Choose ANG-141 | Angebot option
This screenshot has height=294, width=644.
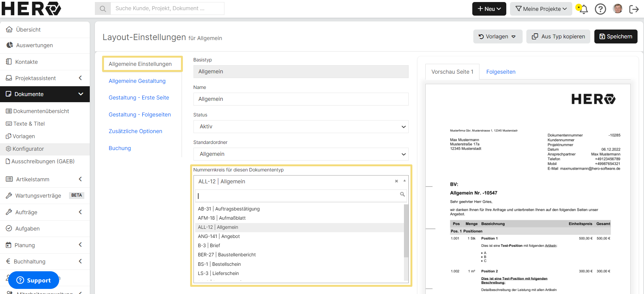(299, 236)
